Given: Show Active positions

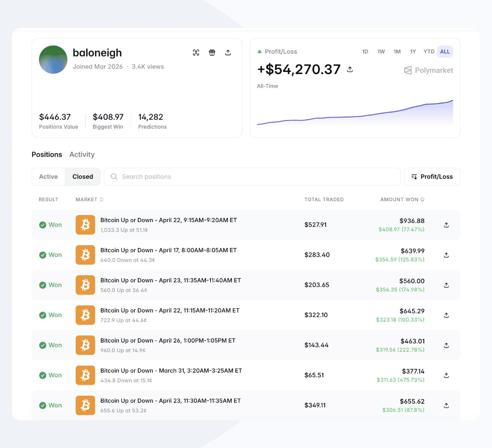Looking at the screenshot, I should click(x=48, y=177).
